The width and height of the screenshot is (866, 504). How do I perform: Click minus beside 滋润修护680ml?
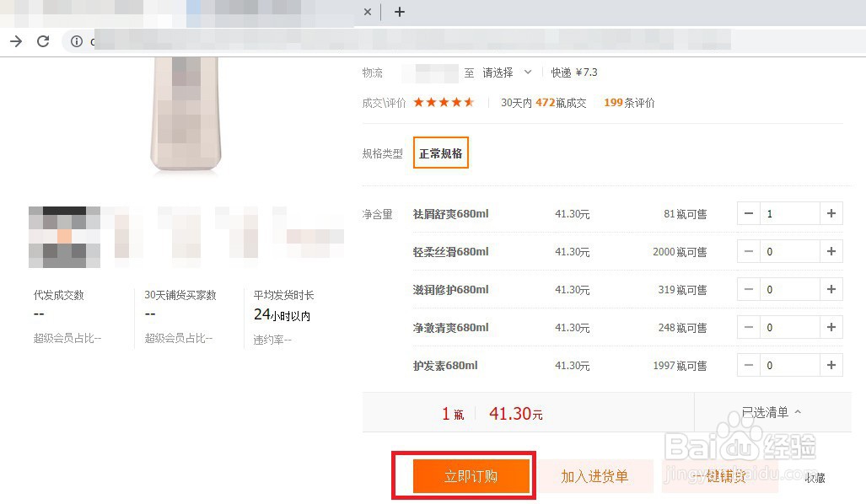748,289
